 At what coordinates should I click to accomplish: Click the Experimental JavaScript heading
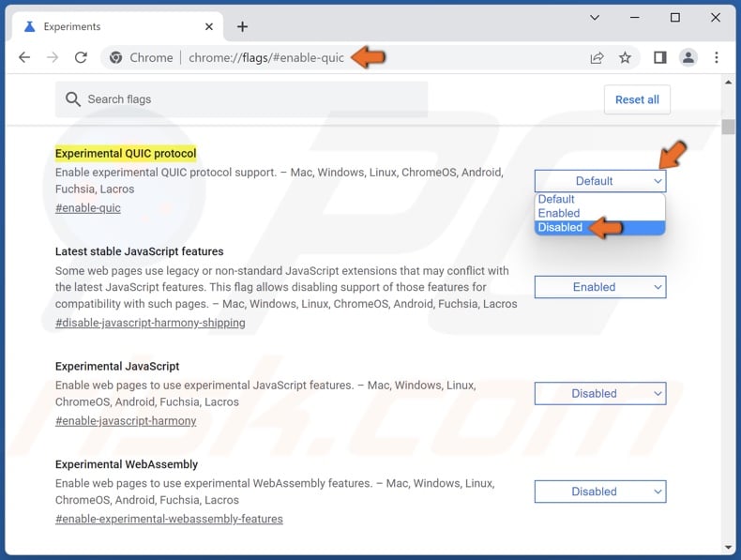[x=117, y=366]
